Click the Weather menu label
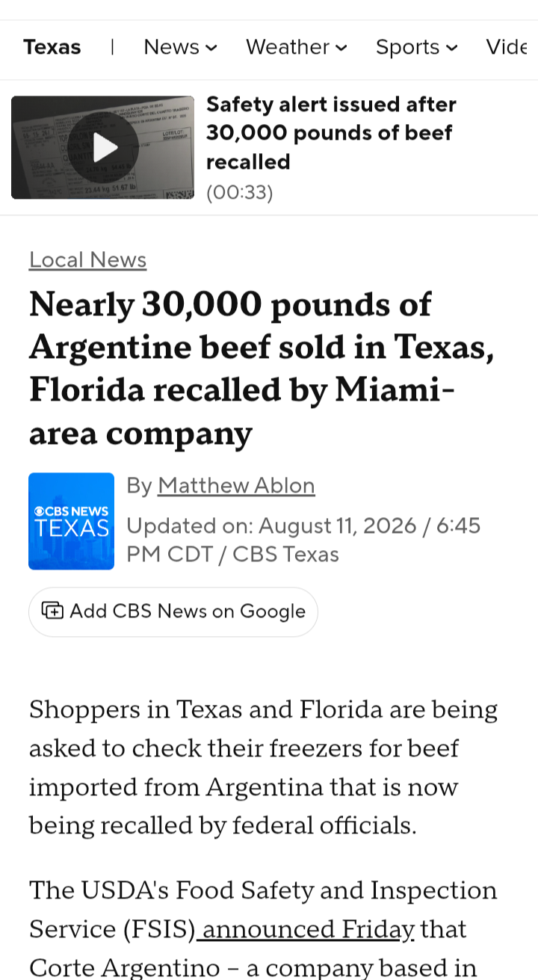 pyautogui.click(x=288, y=47)
